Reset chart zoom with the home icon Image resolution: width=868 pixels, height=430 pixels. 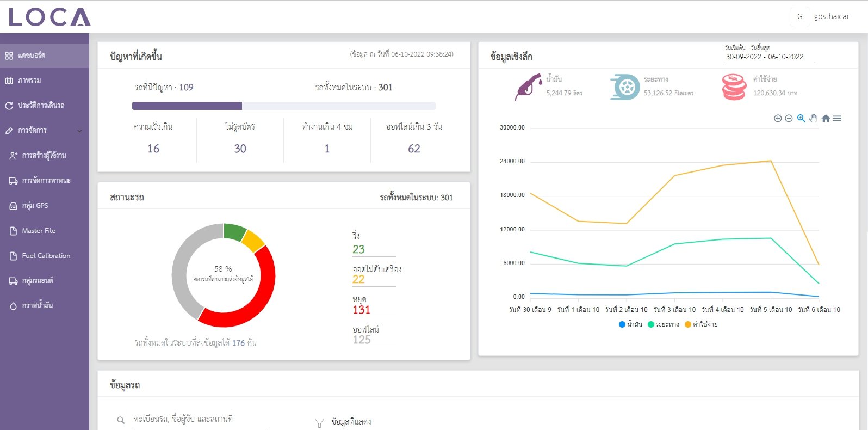pyautogui.click(x=826, y=119)
